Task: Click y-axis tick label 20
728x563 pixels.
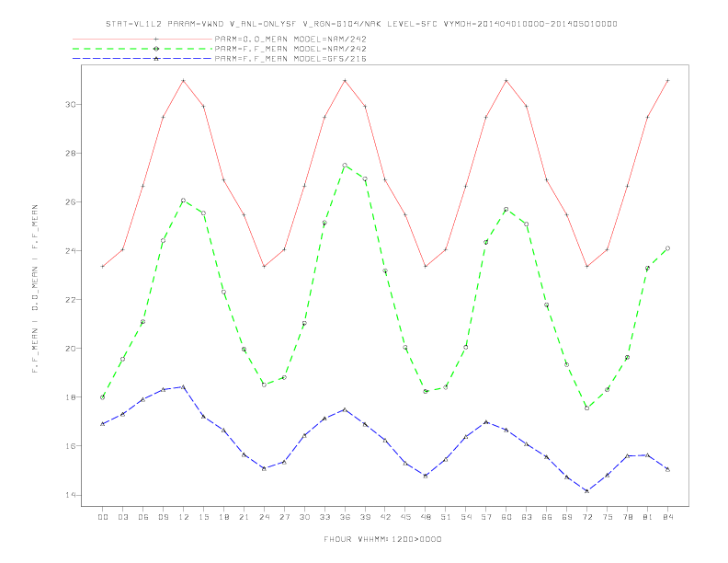Action: (71, 349)
